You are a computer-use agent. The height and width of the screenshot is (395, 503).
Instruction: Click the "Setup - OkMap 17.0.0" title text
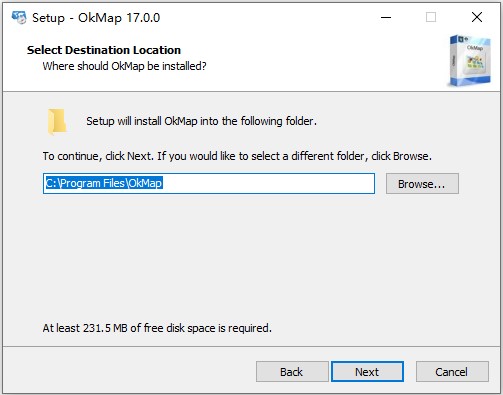(x=96, y=18)
